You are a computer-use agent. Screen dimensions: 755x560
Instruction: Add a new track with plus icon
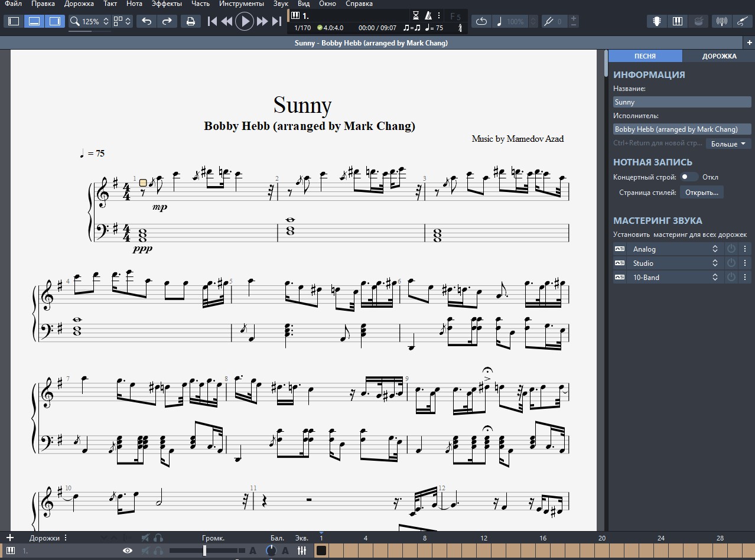[x=9, y=538]
